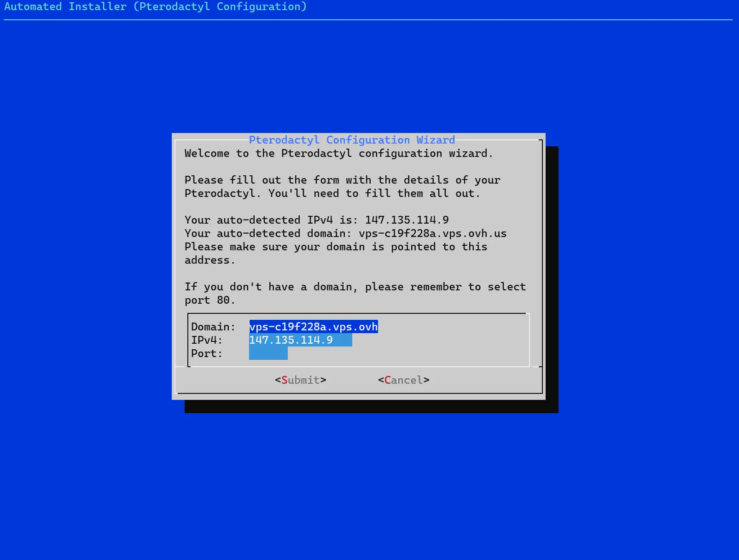Click the "port 80." text
The image size is (739, 560).
[x=210, y=300]
